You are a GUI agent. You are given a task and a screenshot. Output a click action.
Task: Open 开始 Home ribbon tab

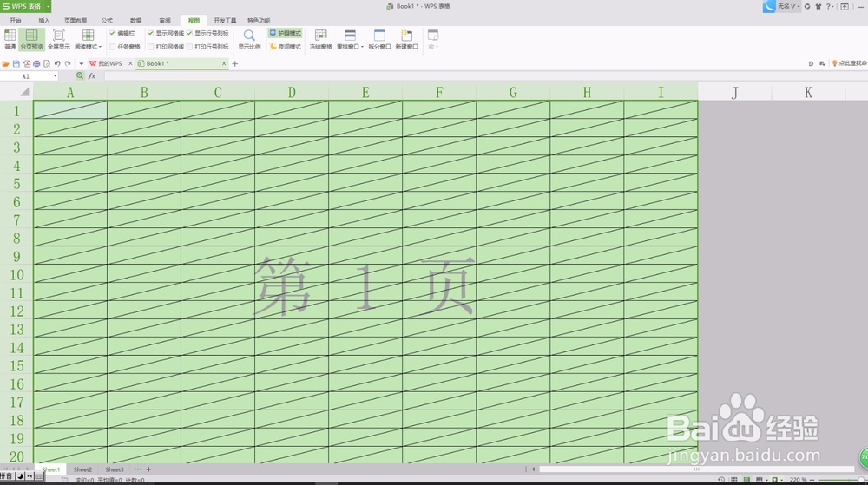(x=15, y=21)
